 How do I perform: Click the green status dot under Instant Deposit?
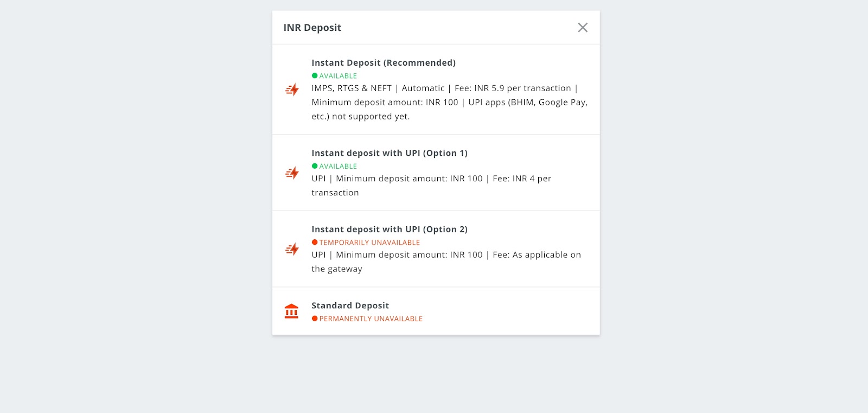315,75
